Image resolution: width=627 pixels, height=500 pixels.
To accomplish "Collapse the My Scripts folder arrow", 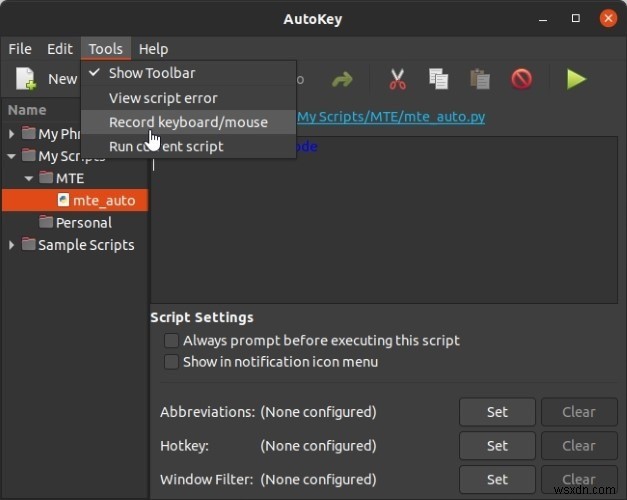I will (12, 156).
